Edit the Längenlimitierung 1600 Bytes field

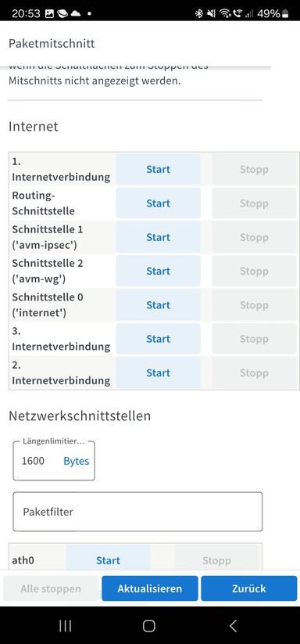pos(54,461)
